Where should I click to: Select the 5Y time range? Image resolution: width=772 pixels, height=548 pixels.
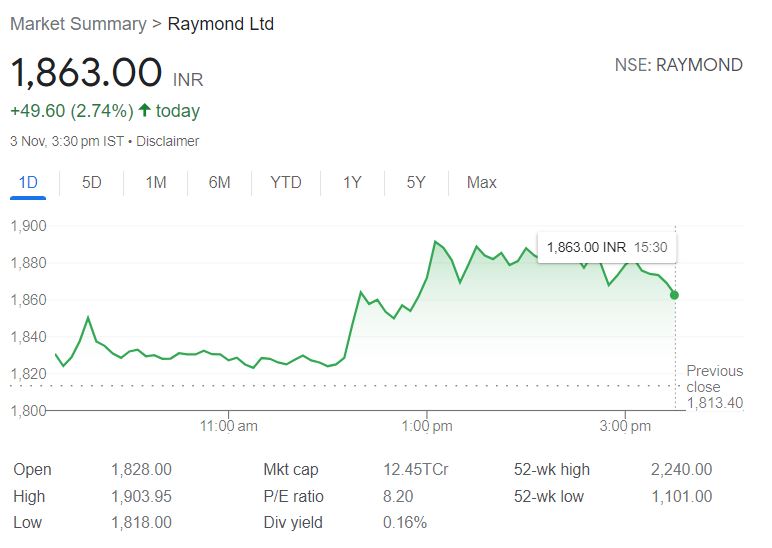pos(416,182)
